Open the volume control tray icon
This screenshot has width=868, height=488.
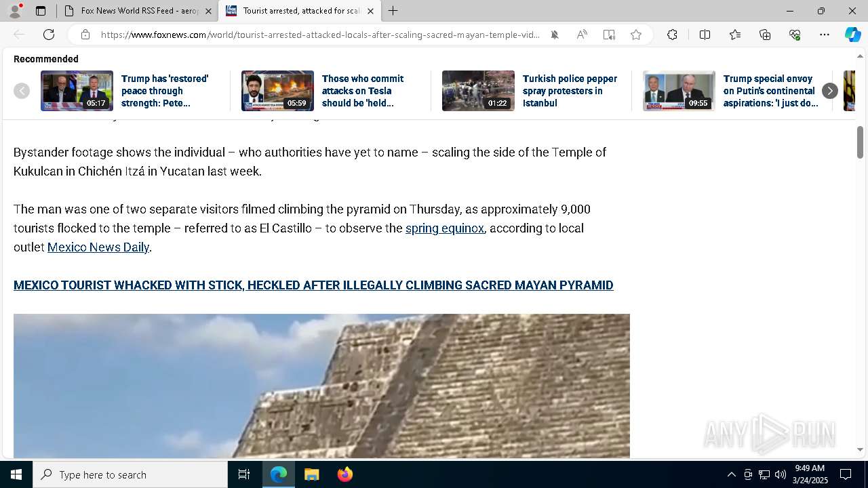(781, 474)
